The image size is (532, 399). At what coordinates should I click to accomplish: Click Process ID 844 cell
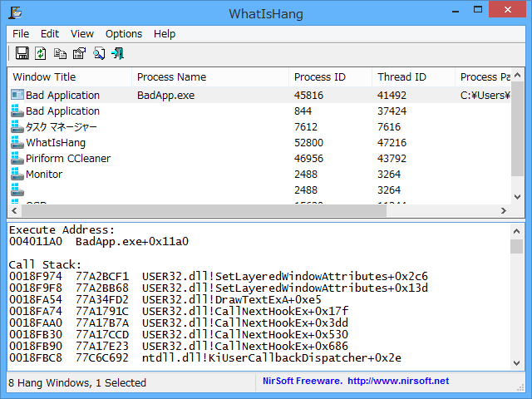[x=303, y=111]
